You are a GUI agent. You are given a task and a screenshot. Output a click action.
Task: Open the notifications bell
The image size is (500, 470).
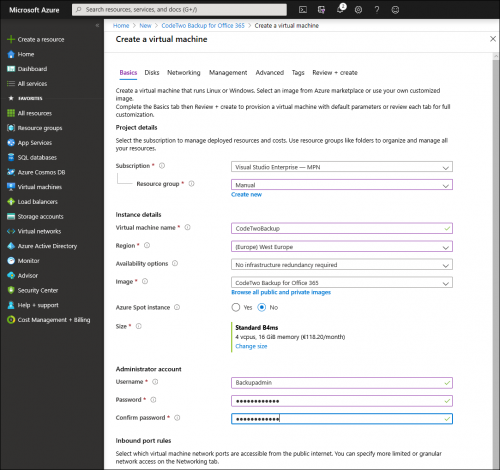340,9
